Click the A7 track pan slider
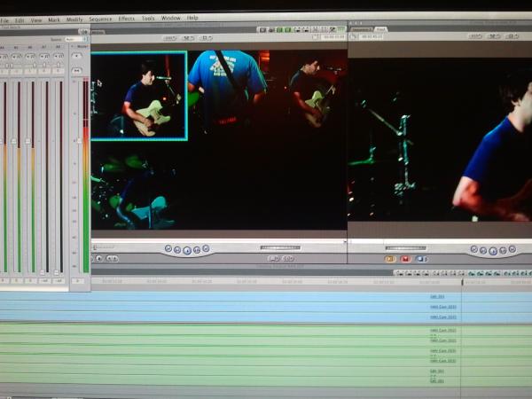The width and height of the screenshot is (532, 399). point(44,64)
